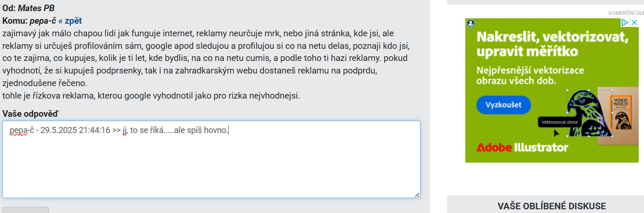
Task: Click the privacy shield icon on ad
Action: (x=470, y=23)
